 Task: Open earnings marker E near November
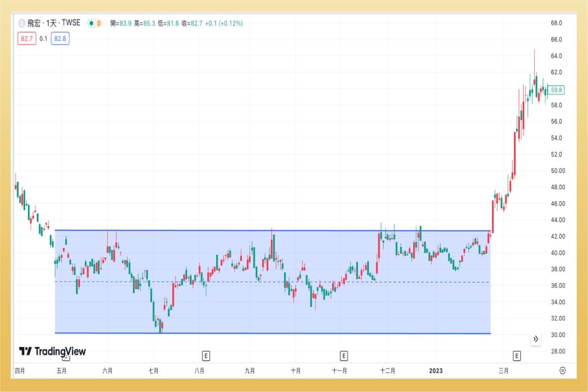coord(344,355)
